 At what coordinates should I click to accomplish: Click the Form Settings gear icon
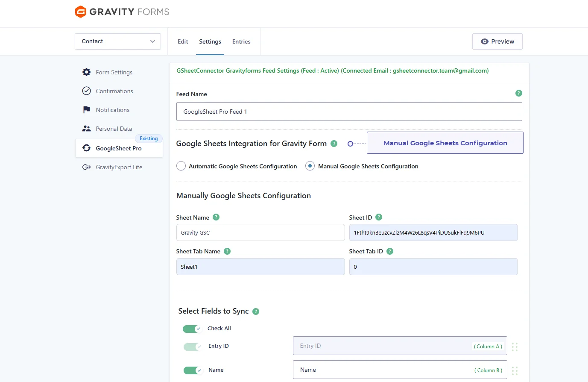point(86,72)
